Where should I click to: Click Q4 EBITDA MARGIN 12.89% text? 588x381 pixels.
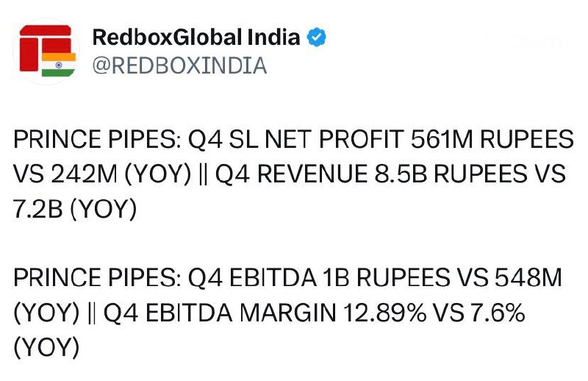265,313
